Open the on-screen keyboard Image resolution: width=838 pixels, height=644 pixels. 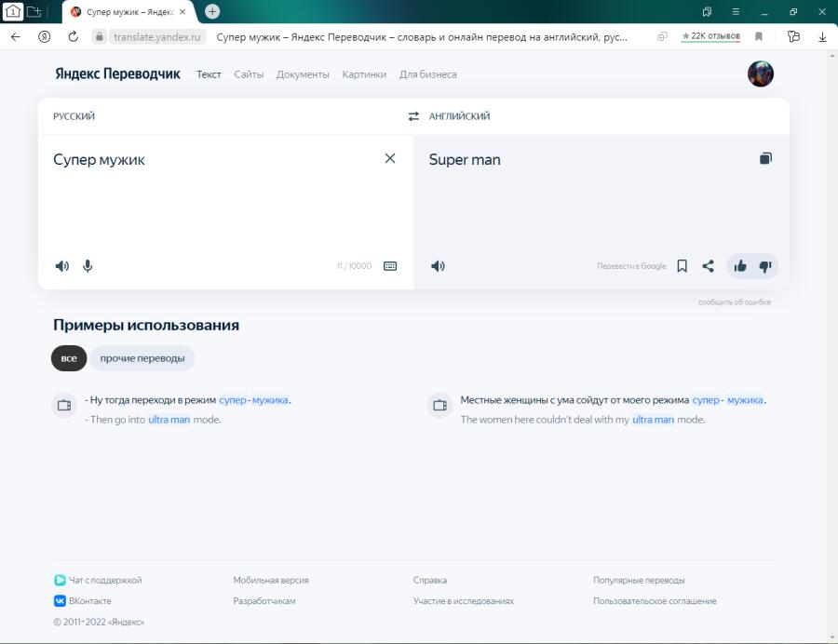click(390, 266)
